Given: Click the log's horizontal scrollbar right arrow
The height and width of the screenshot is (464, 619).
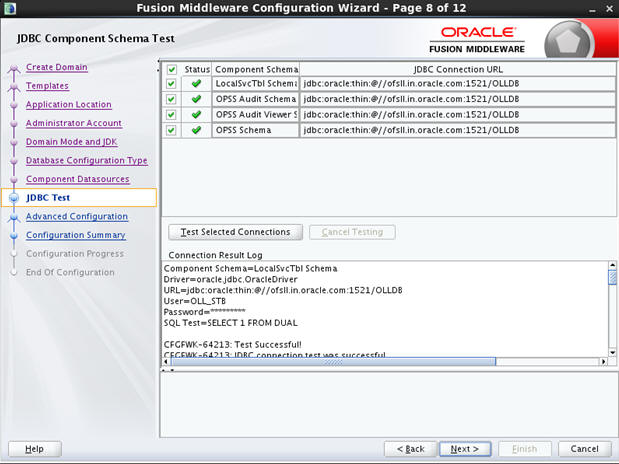Looking at the screenshot, I should coord(604,361).
